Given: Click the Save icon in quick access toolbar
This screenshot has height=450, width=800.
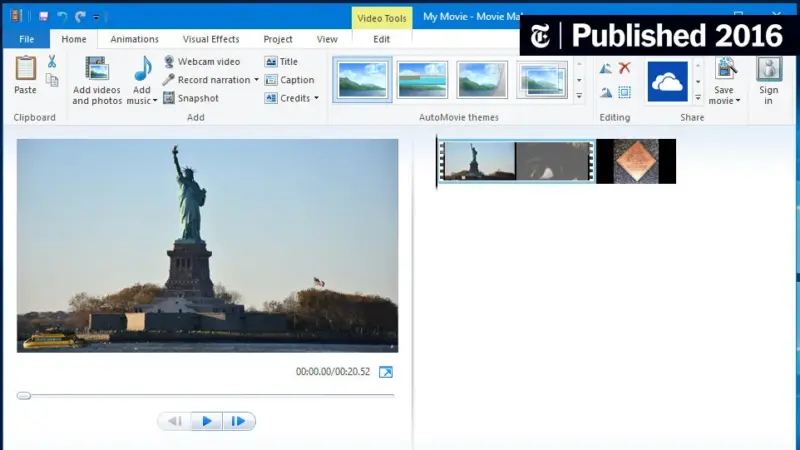Looking at the screenshot, I should (43, 16).
